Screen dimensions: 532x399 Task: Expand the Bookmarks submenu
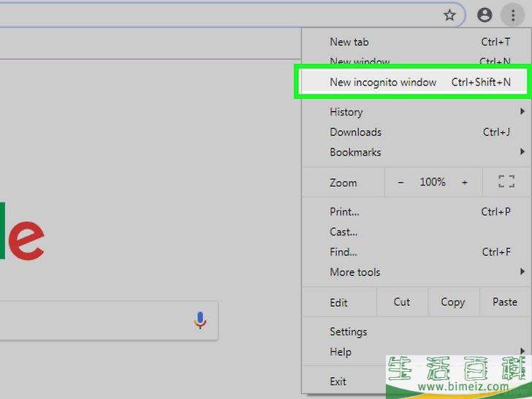(416, 152)
